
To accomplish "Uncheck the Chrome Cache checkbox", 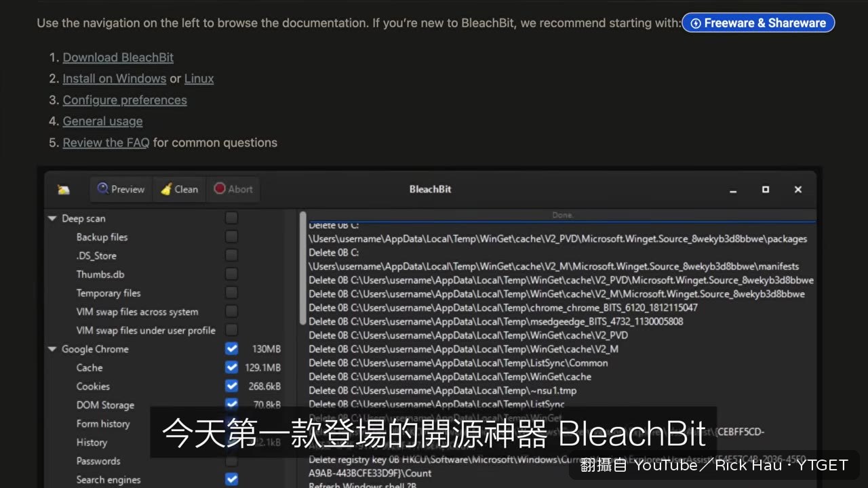I will click(x=232, y=367).
